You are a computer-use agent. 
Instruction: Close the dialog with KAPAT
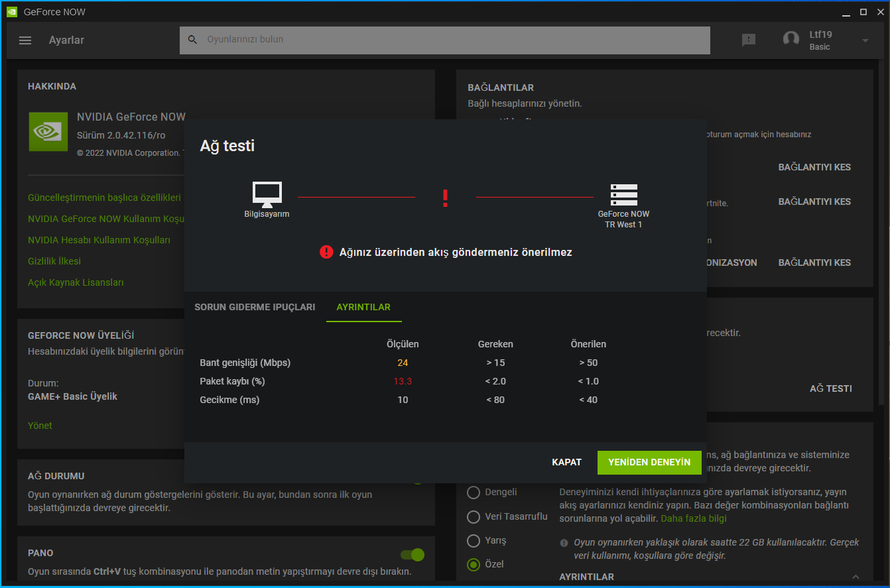coord(567,462)
